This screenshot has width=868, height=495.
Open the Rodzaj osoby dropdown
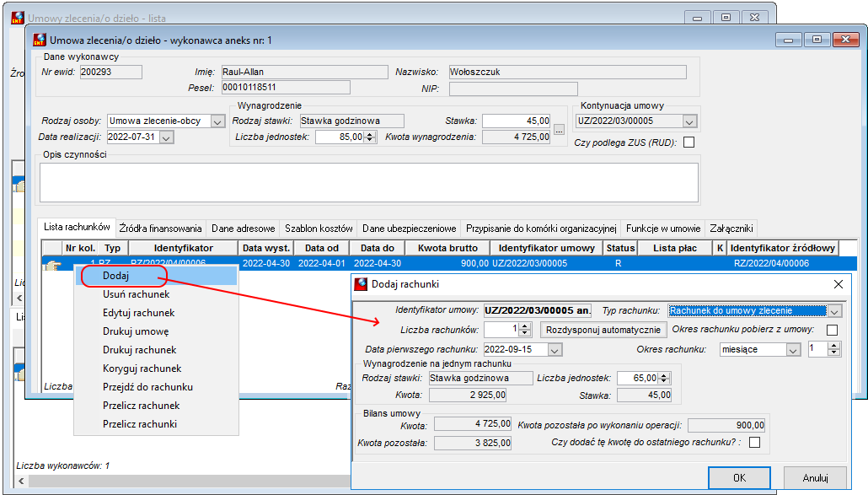[x=218, y=121]
